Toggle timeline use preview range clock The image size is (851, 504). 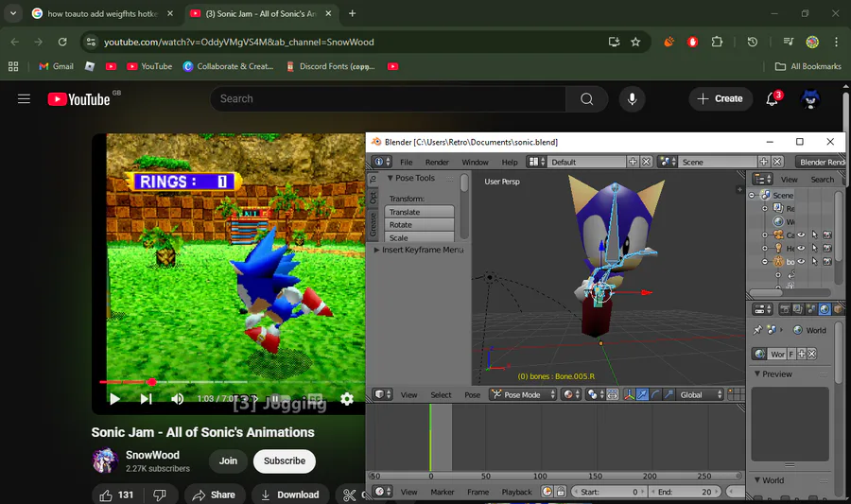[x=547, y=492]
